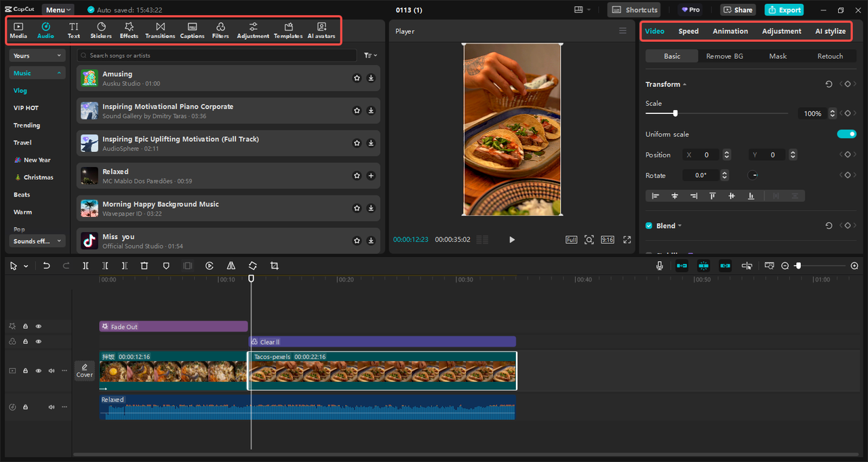Viewport: 868px width, 462px height.
Task: Open the Templates panel
Action: pos(288,30)
